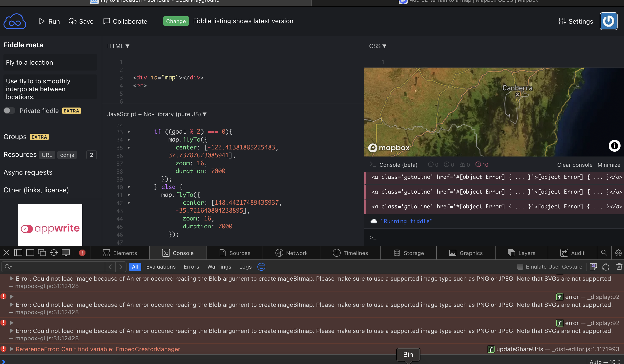Open the HTML panel dropdown arrow
The image size is (624, 364).
point(128,46)
